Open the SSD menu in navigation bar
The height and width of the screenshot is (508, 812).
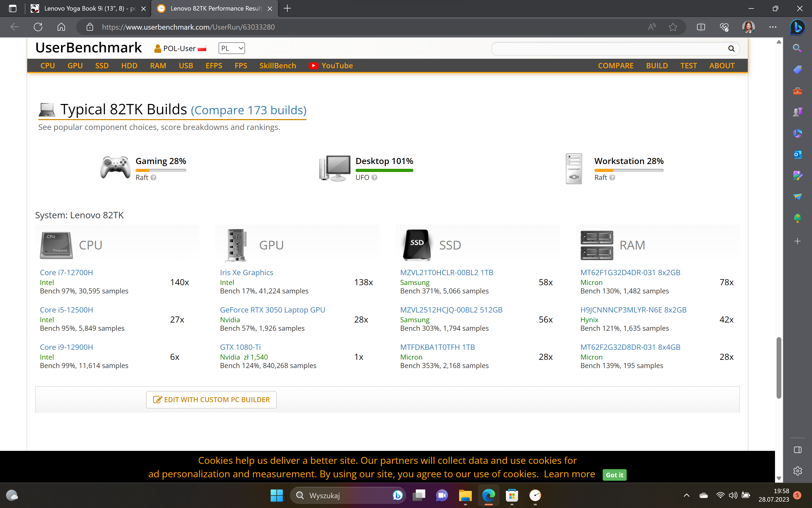coord(102,66)
